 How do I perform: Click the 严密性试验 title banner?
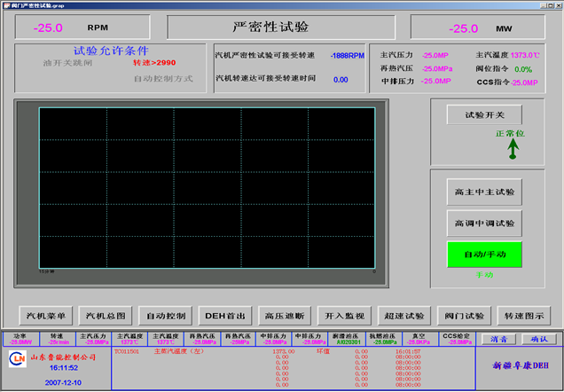tap(281, 27)
